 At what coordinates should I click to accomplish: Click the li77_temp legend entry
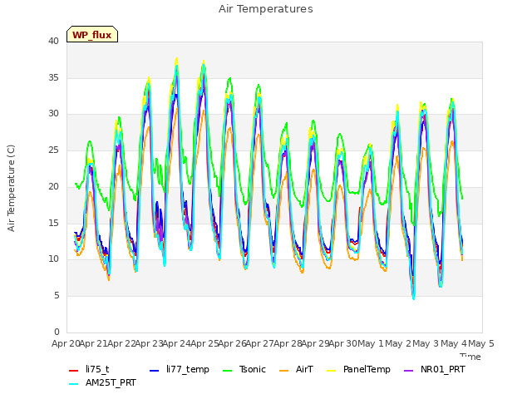pos(180,369)
